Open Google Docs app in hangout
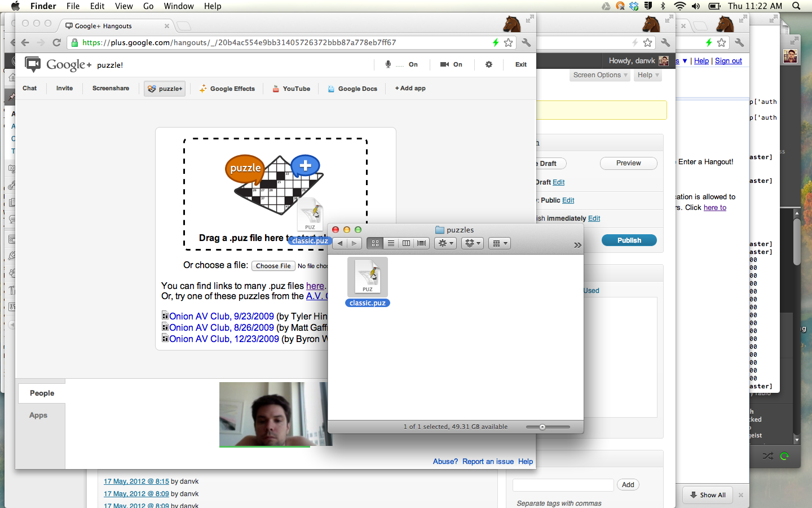Screen dimensions: 812x508 352,89
